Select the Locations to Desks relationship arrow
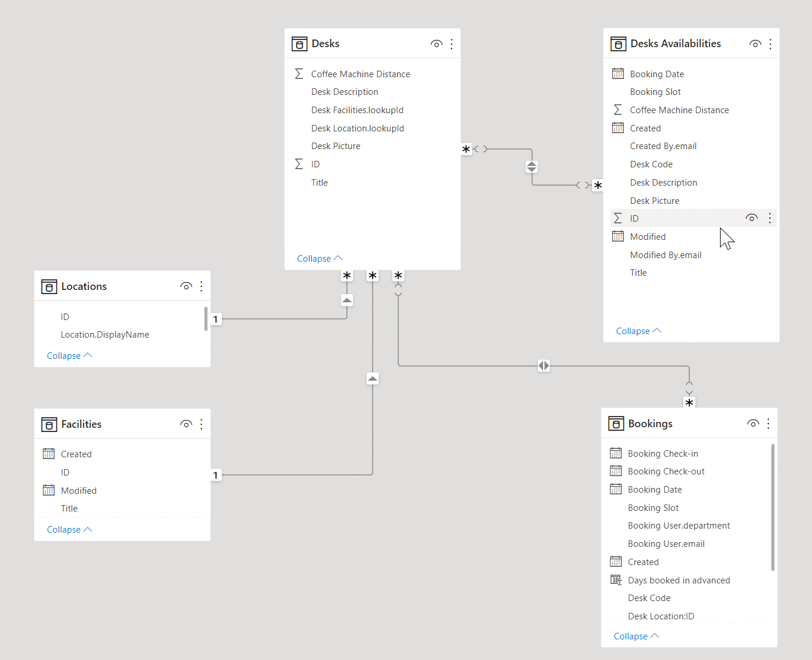 click(347, 300)
